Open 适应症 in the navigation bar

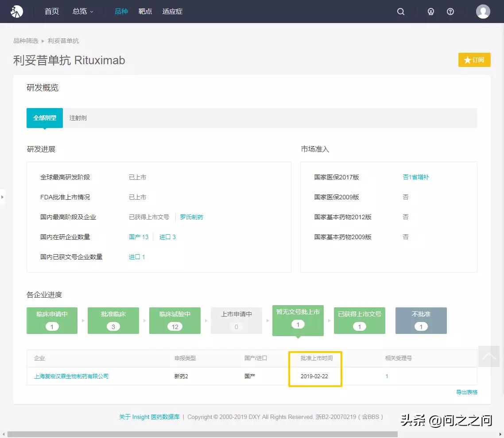pos(172,12)
